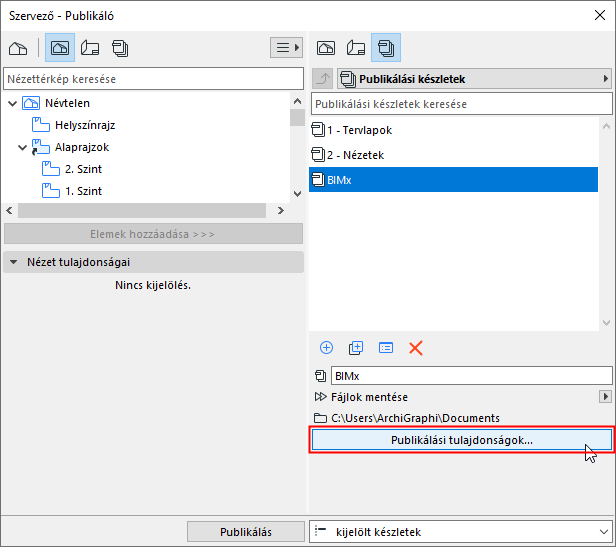Click Nézettérkép keresése search field
The image size is (616, 547).
click(153, 79)
